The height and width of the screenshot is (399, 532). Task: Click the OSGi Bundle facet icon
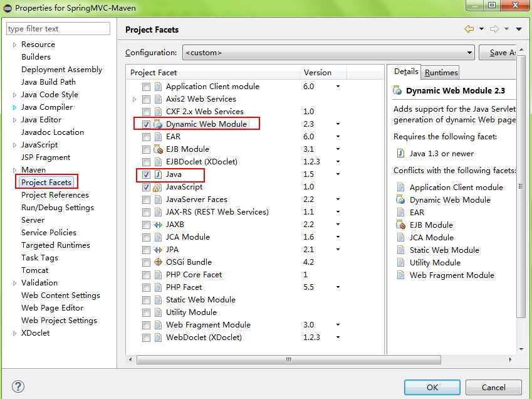158,262
